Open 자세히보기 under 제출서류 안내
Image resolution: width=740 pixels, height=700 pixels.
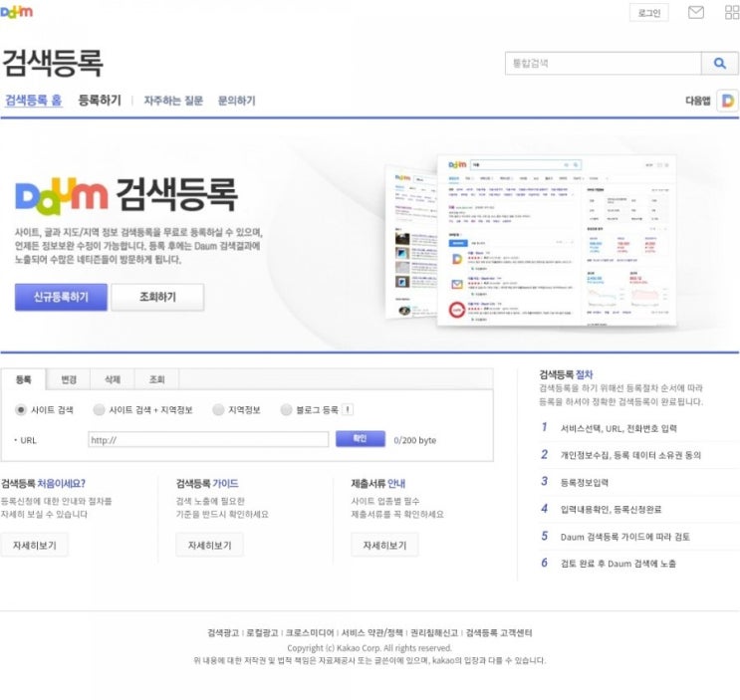coord(384,546)
